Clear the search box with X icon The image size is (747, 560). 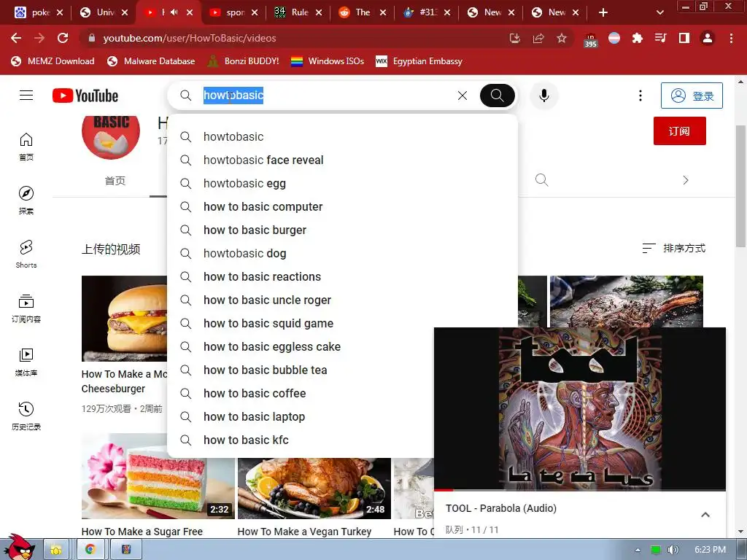pyautogui.click(x=462, y=96)
